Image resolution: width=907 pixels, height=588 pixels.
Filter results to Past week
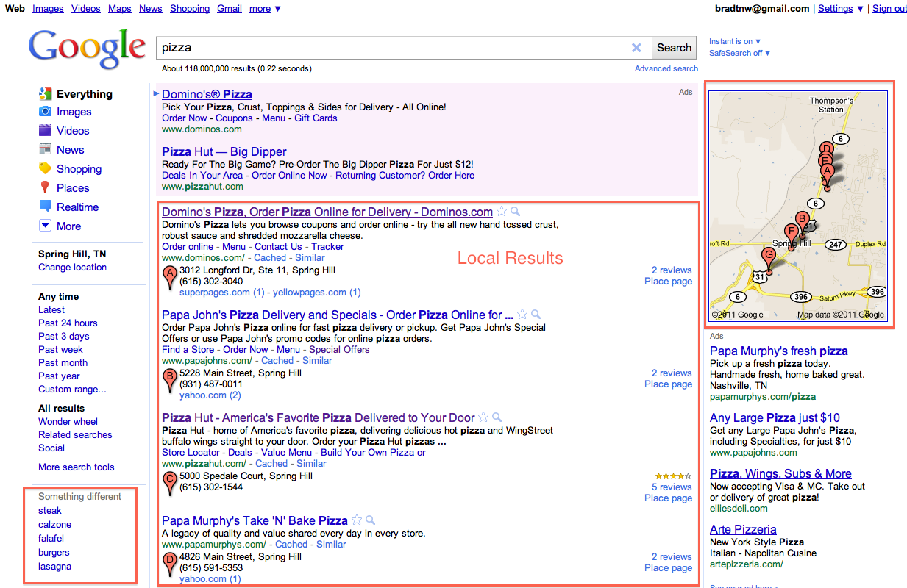pyautogui.click(x=61, y=350)
